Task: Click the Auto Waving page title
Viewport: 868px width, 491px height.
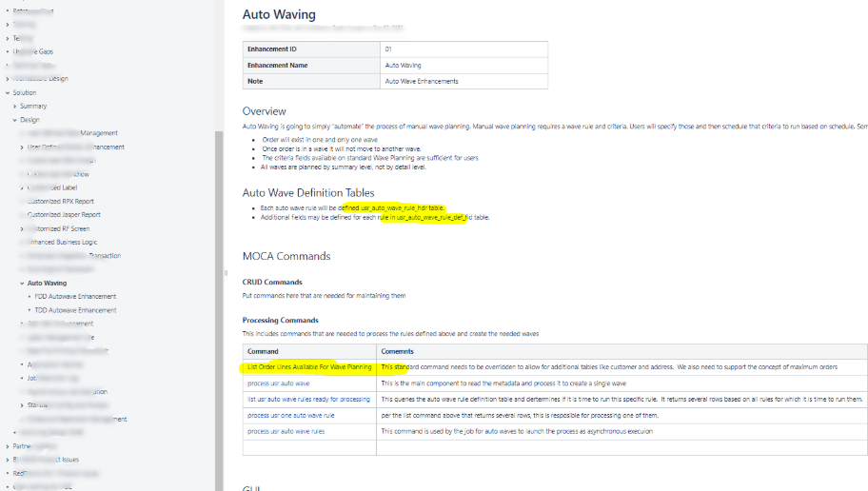Action: click(x=279, y=14)
